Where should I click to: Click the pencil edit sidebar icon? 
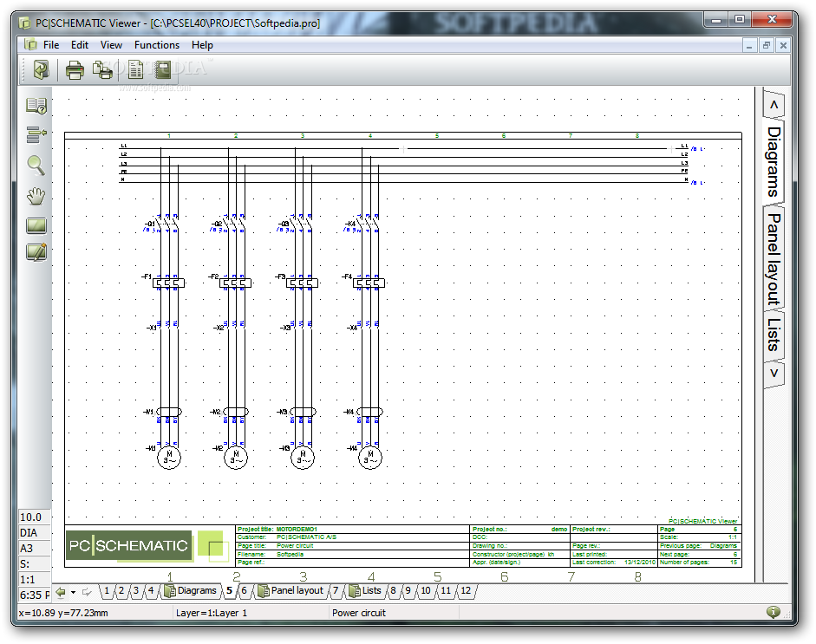pyautogui.click(x=36, y=252)
